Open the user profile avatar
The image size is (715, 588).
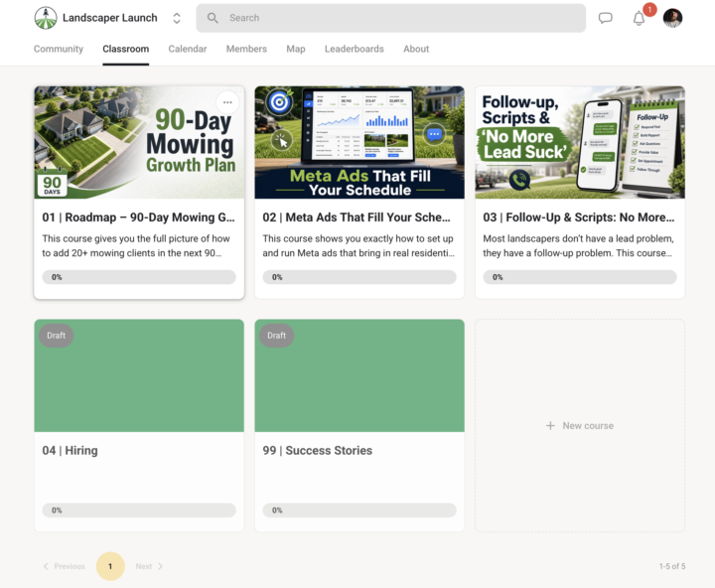(x=672, y=18)
